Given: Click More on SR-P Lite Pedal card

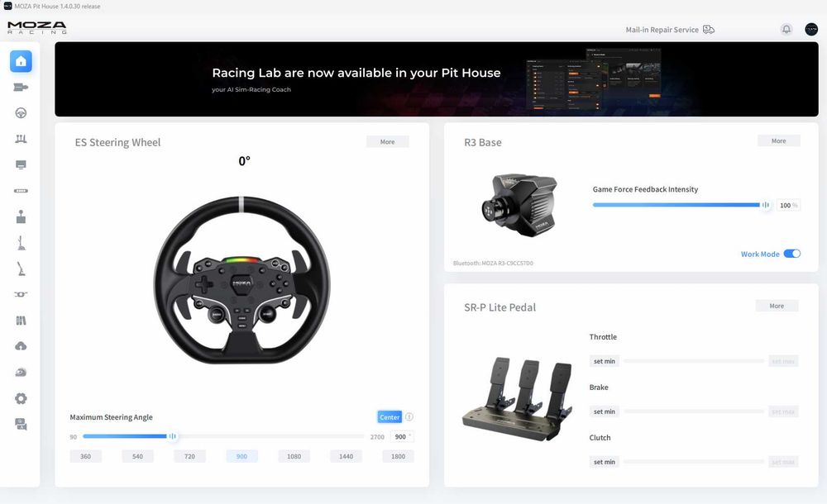Looking at the screenshot, I should tap(777, 306).
